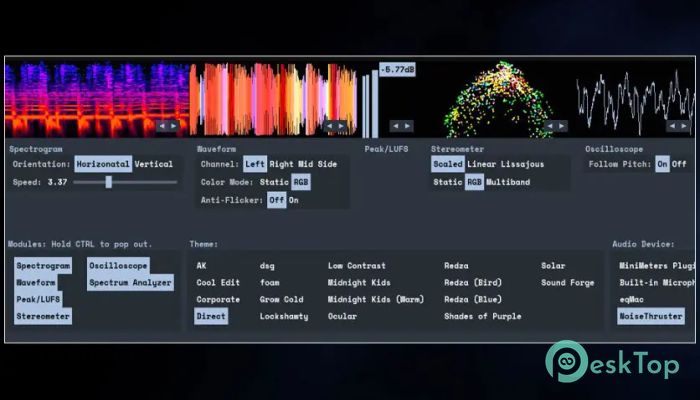Move Oscilloscope module right with arrow

click(684, 126)
